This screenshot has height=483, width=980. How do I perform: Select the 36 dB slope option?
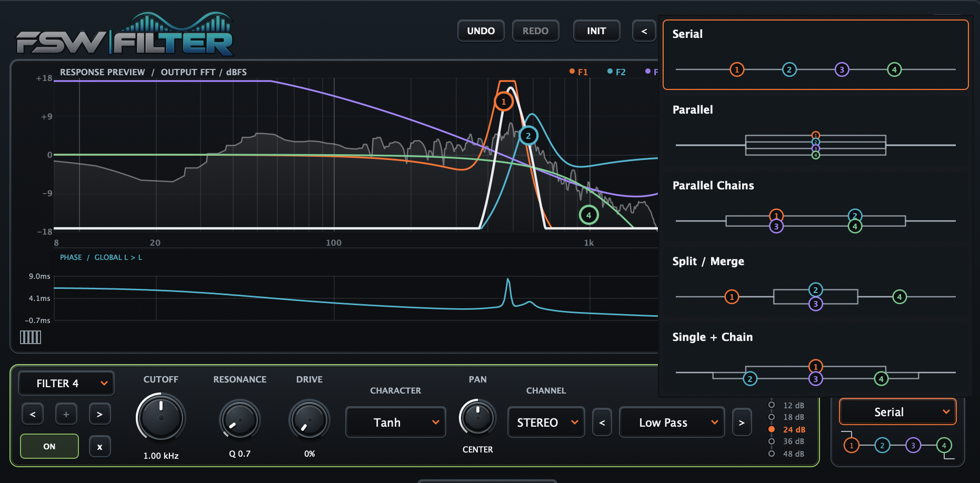(787, 441)
